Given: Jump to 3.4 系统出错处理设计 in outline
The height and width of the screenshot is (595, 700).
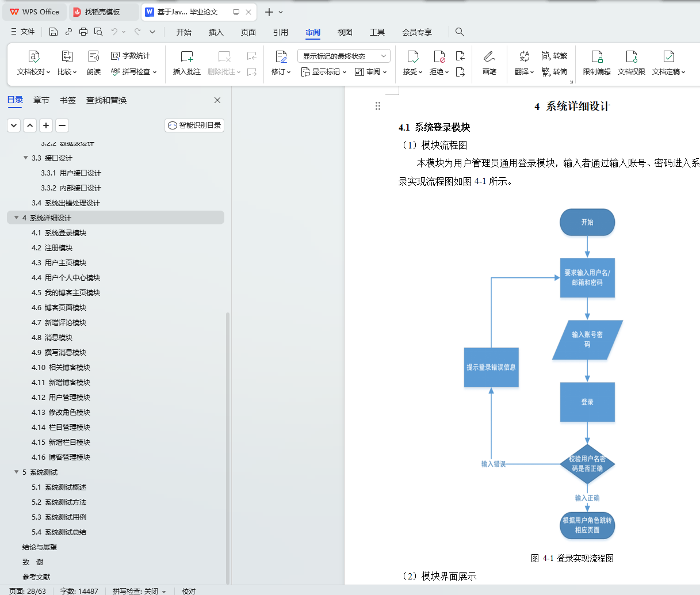Looking at the screenshot, I should pyautogui.click(x=66, y=203).
